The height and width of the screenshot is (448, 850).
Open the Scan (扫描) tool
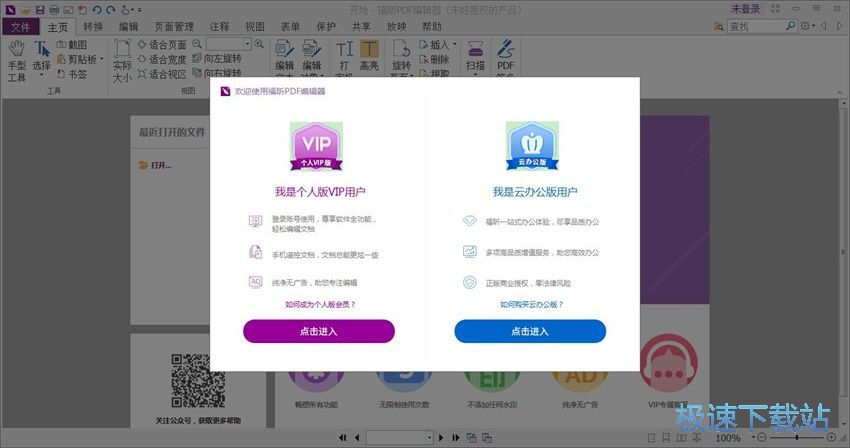pyautogui.click(x=475, y=55)
